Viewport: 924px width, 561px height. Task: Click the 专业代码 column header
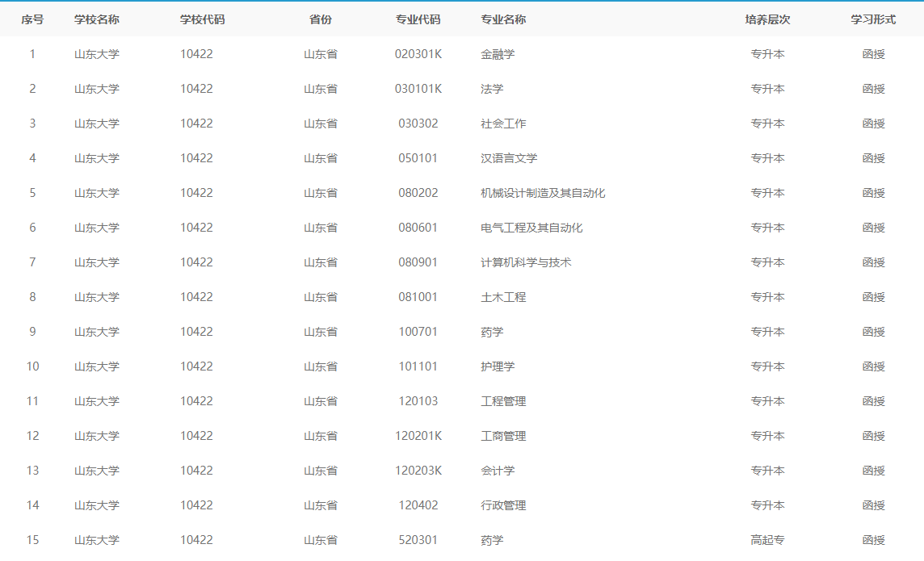pyautogui.click(x=418, y=19)
